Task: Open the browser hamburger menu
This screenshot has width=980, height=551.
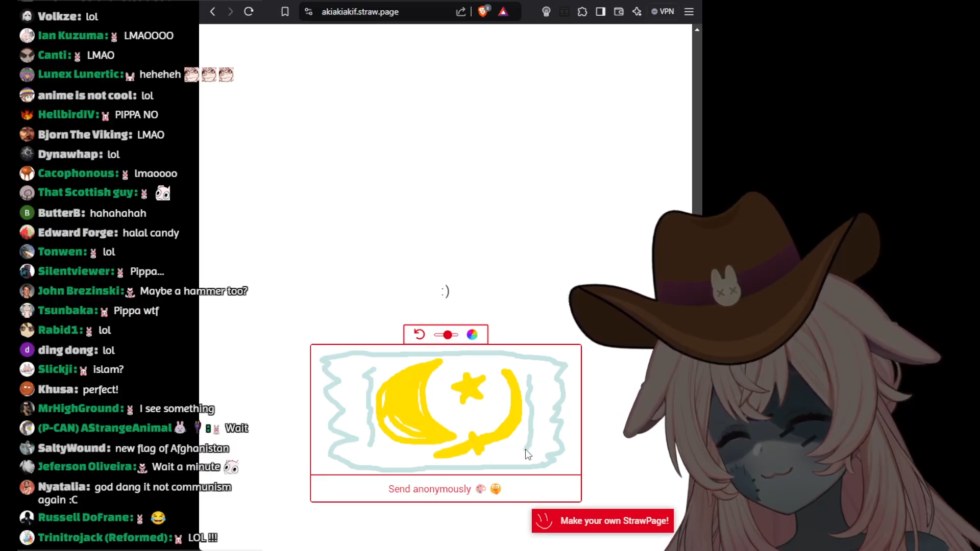Action: click(x=689, y=11)
